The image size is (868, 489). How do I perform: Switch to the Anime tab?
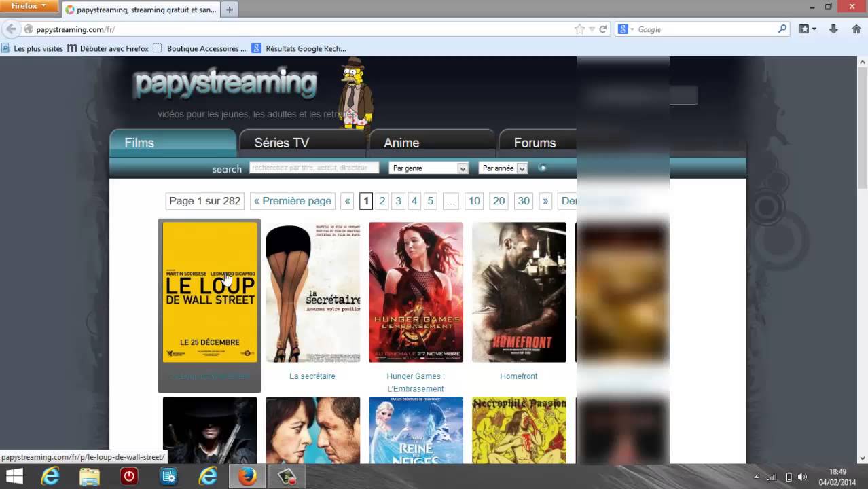pyautogui.click(x=432, y=143)
